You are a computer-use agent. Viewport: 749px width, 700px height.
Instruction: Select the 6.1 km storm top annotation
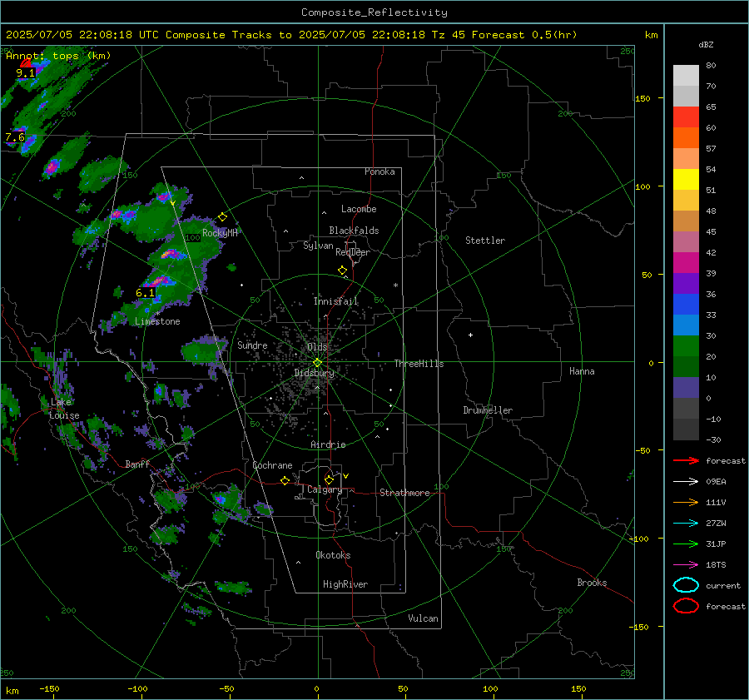click(145, 293)
